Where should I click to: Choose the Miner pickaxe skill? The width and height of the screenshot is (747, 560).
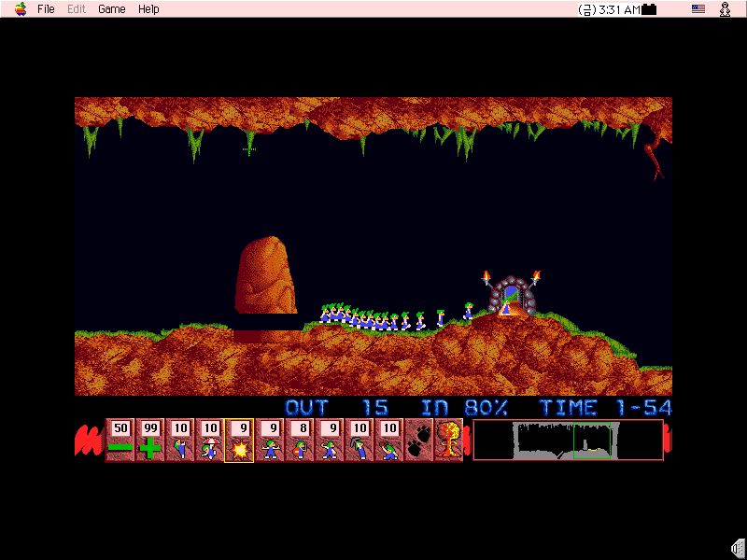coord(359,441)
